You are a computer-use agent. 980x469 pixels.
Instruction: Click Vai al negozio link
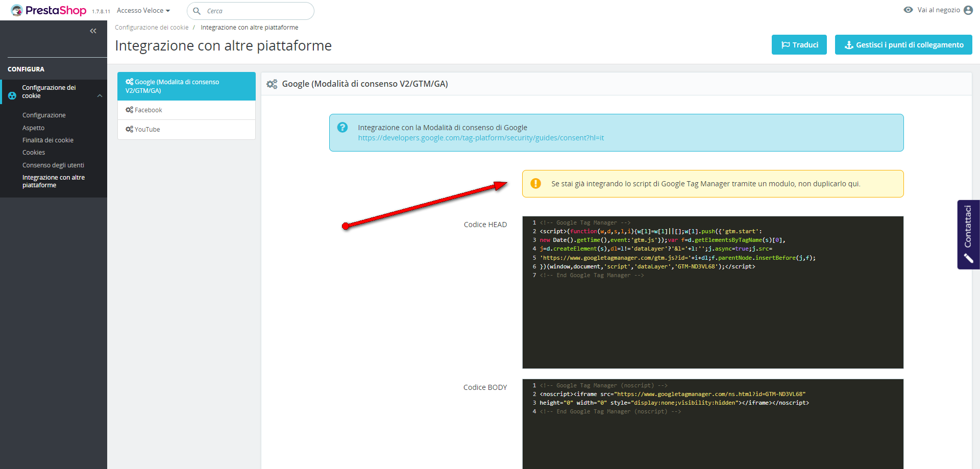point(939,10)
